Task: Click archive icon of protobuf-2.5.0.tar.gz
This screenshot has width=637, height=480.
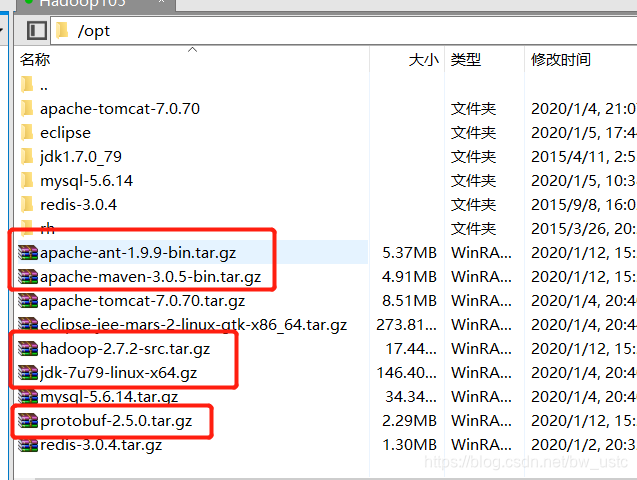Action: [28, 420]
